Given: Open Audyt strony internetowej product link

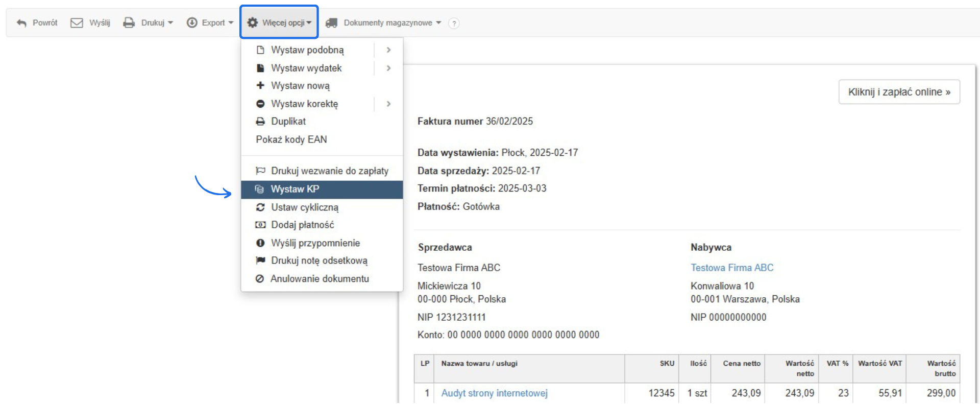Looking at the screenshot, I should (x=494, y=393).
